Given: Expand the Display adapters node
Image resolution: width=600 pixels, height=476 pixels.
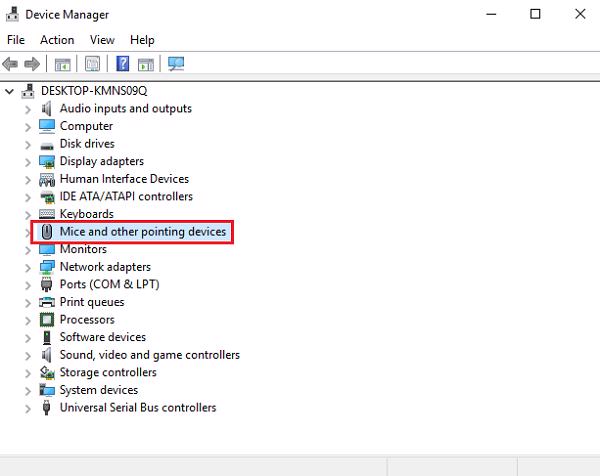Looking at the screenshot, I should pyautogui.click(x=27, y=161).
